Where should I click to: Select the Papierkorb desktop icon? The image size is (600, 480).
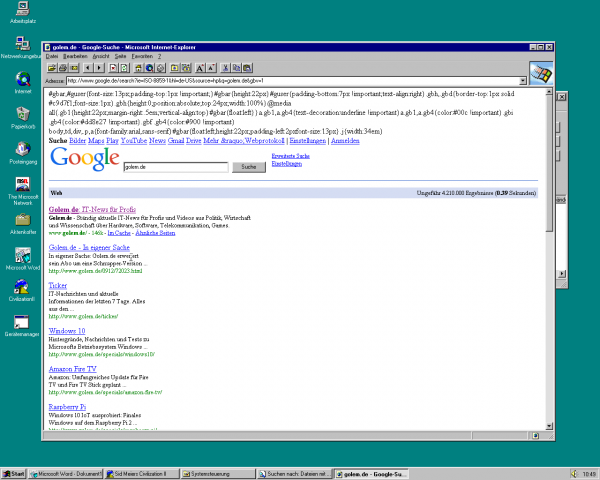[23, 118]
